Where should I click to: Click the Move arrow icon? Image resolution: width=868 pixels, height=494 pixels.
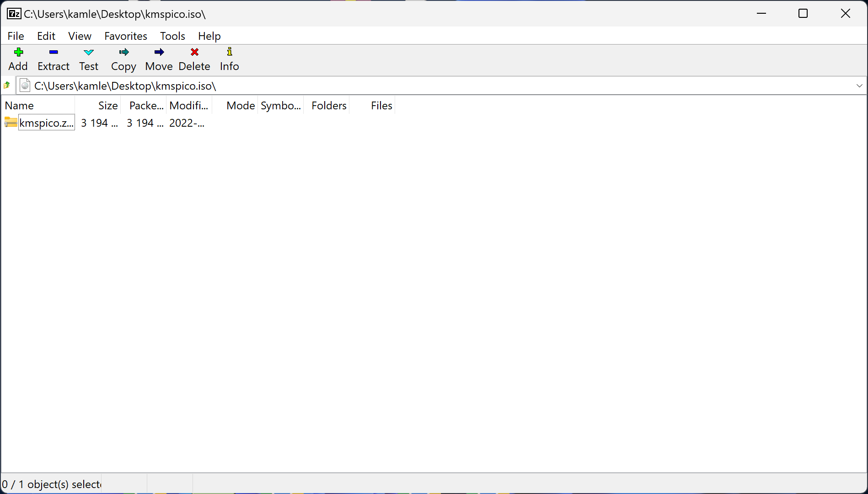point(159,52)
